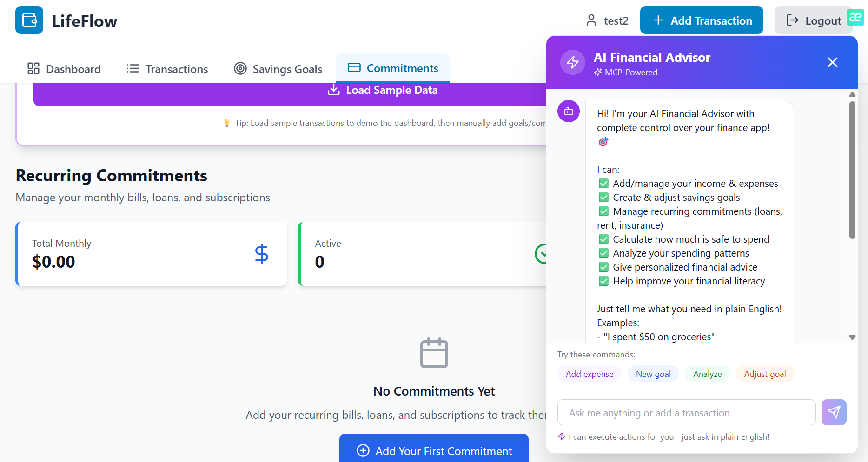Image resolution: width=868 pixels, height=462 pixels.
Task: Click the Analyze your spending patterns line
Action: [674, 253]
